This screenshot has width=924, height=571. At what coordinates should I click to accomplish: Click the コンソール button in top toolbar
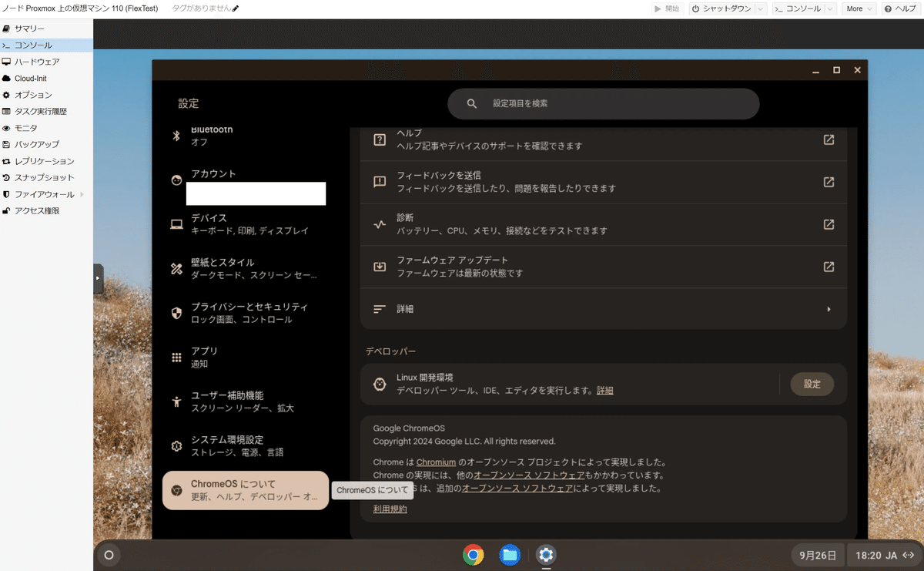[798, 8]
